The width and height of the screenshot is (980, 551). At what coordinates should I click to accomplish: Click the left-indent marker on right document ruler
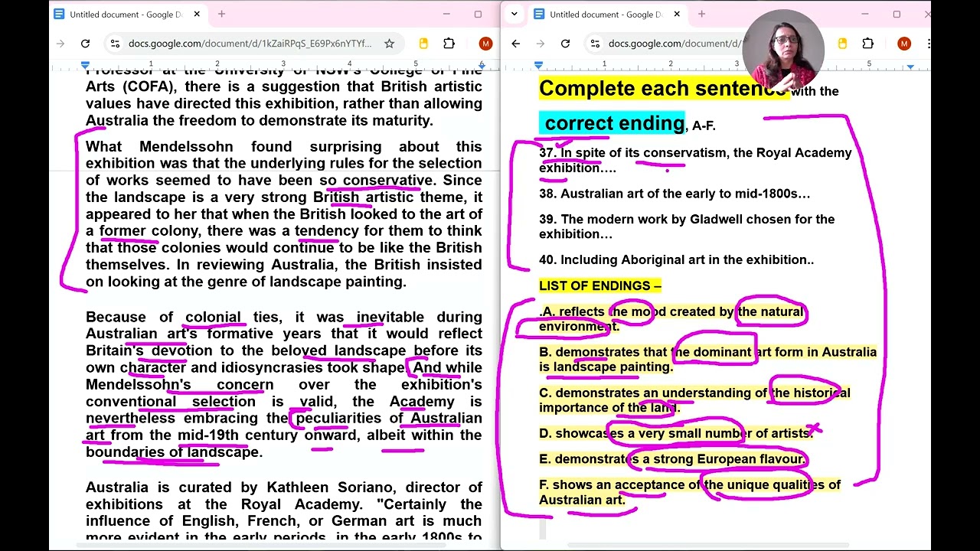point(538,66)
